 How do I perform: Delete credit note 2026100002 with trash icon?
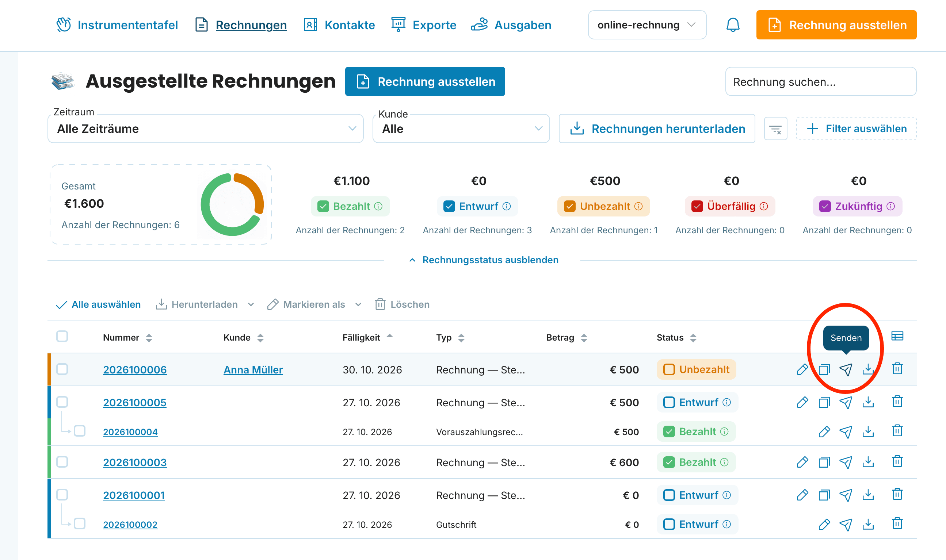click(x=897, y=523)
